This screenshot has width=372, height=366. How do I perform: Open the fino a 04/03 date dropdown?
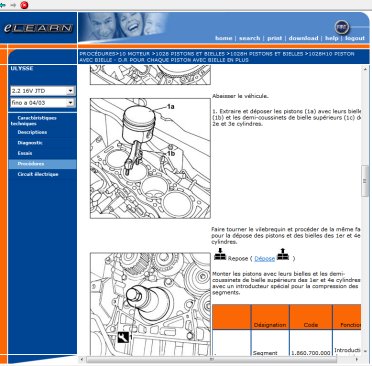[43, 103]
